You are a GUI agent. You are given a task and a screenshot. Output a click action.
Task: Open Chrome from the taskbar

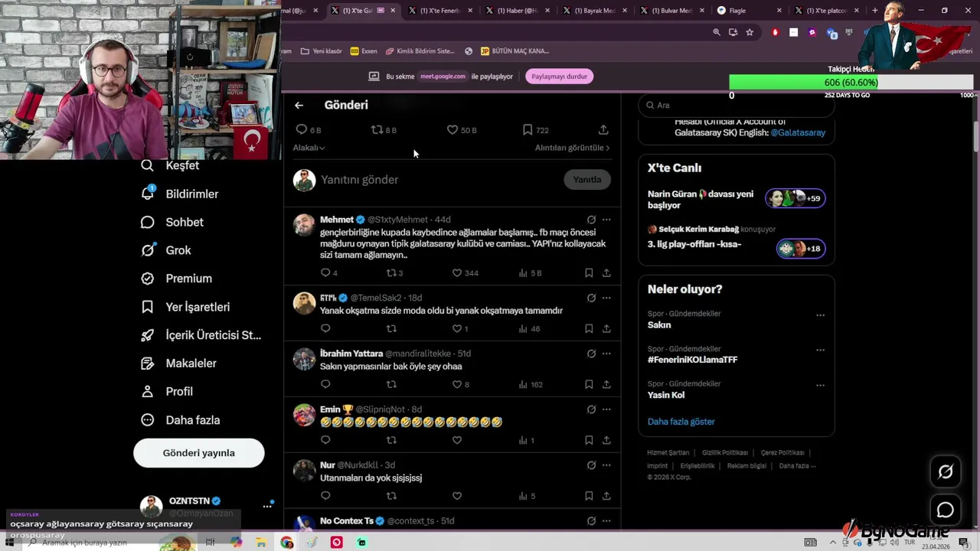click(286, 543)
